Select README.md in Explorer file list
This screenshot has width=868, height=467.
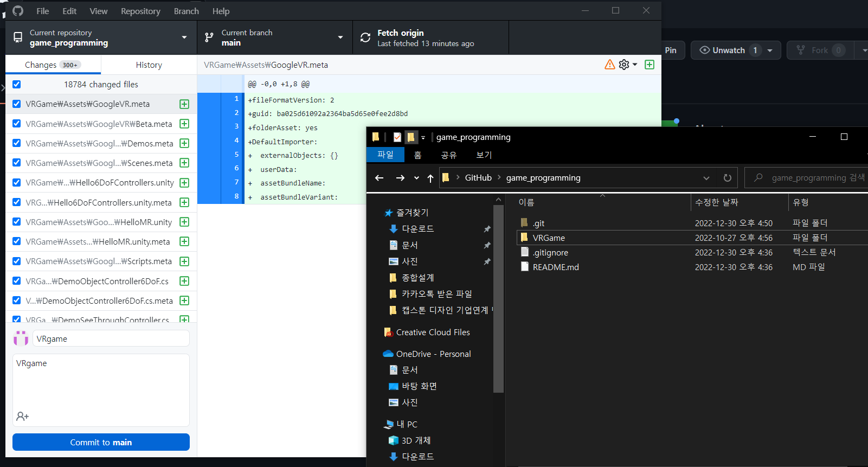point(556,267)
